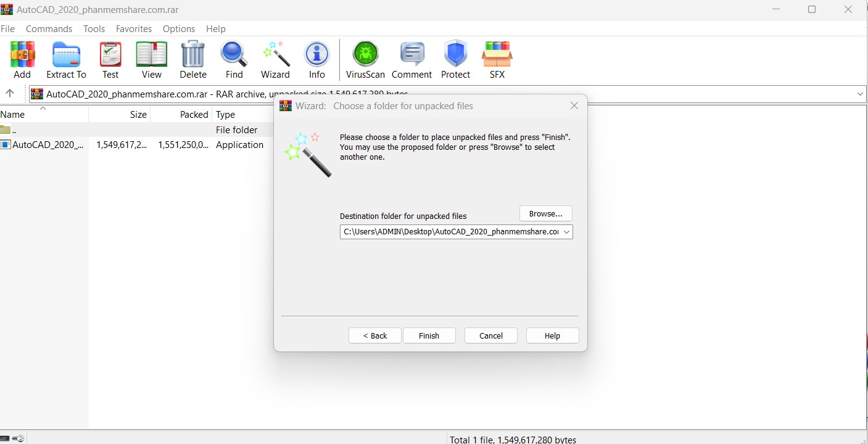Image resolution: width=868 pixels, height=444 pixels.
Task: Click archive icon in the address bar
Action: coord(38,94)
